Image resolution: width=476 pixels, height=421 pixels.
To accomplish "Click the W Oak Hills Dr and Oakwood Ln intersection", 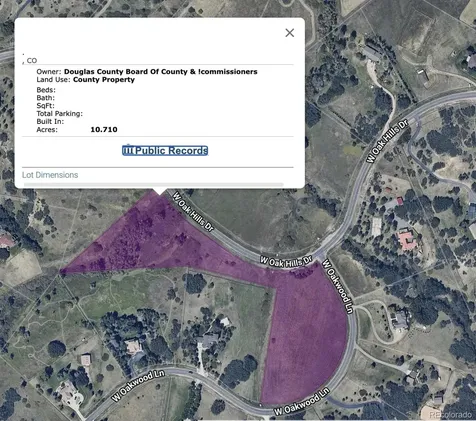I will tap(319, 257).
